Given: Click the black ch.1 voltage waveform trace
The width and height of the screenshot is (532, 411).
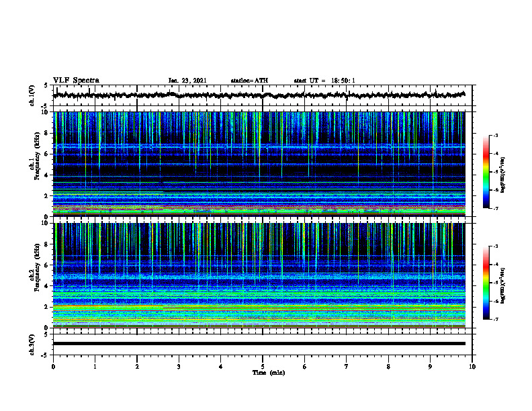Looking at the screenshot, I should [259, 95].
